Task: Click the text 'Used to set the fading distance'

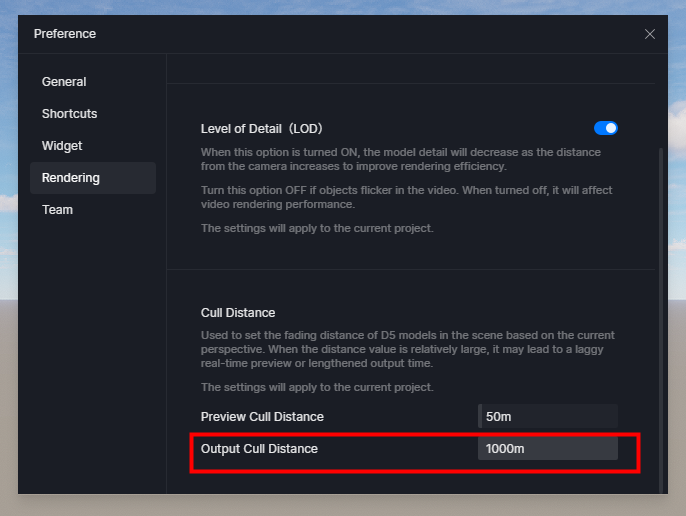Action: click(x=284, y=335)
